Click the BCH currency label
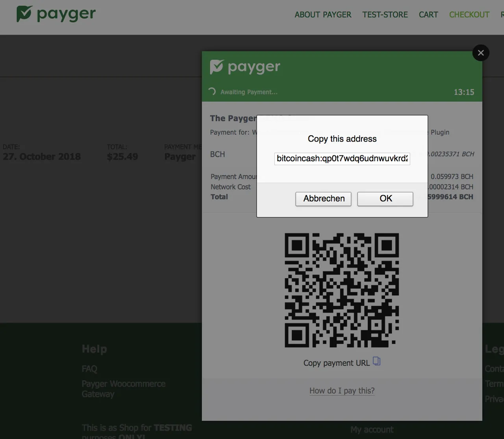The height and width of the screenshot is (439, 504). (217, 154)
